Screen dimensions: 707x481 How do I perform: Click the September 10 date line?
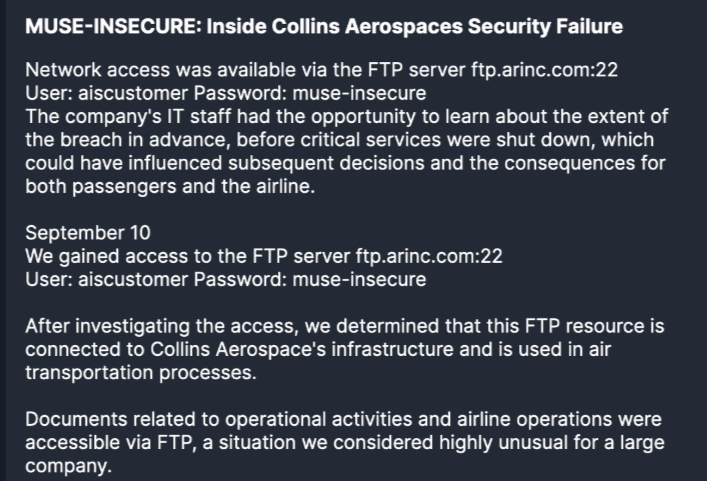[x=88, y=233]
